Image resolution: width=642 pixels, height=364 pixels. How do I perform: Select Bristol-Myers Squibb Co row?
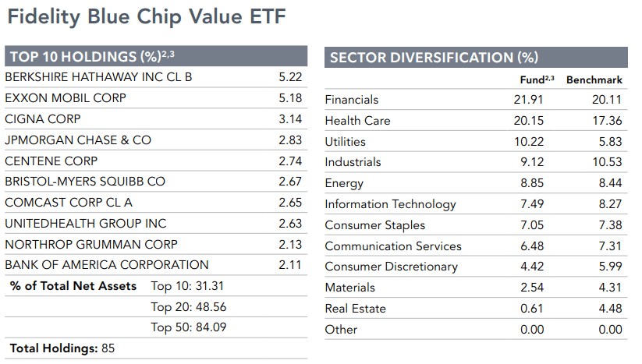tap(85, 182)
